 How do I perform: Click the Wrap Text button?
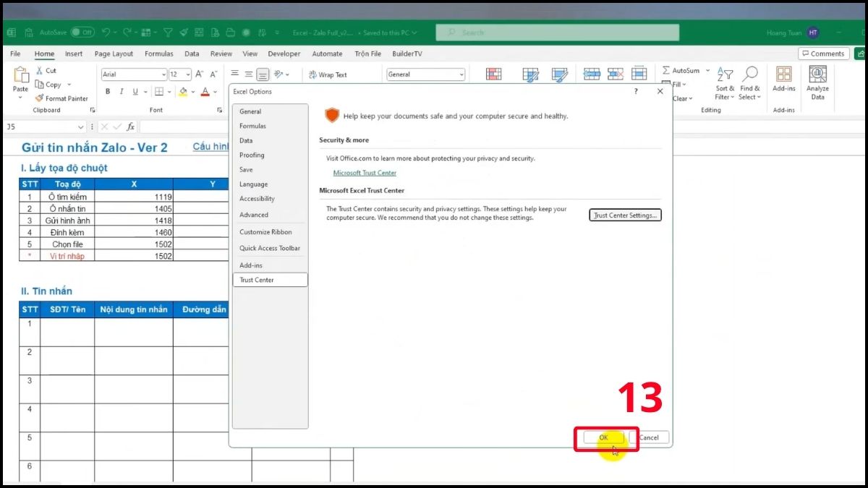(x=328, y=74)
